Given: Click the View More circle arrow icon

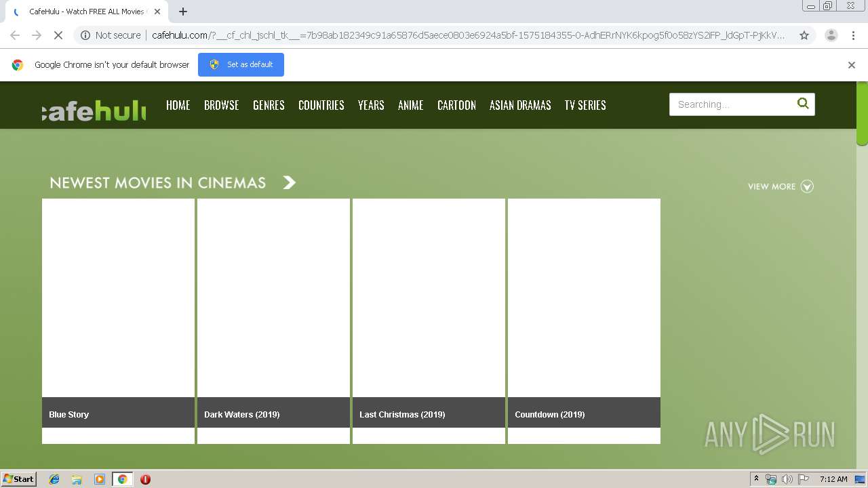Looking at the screenshot, I should [x=807, y=186].
